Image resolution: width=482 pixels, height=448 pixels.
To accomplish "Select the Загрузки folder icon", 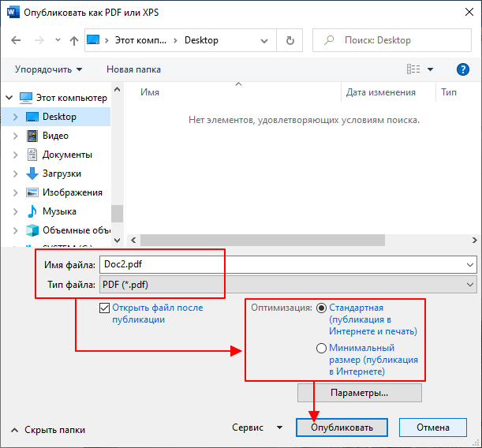I will [x=32, y=174].
